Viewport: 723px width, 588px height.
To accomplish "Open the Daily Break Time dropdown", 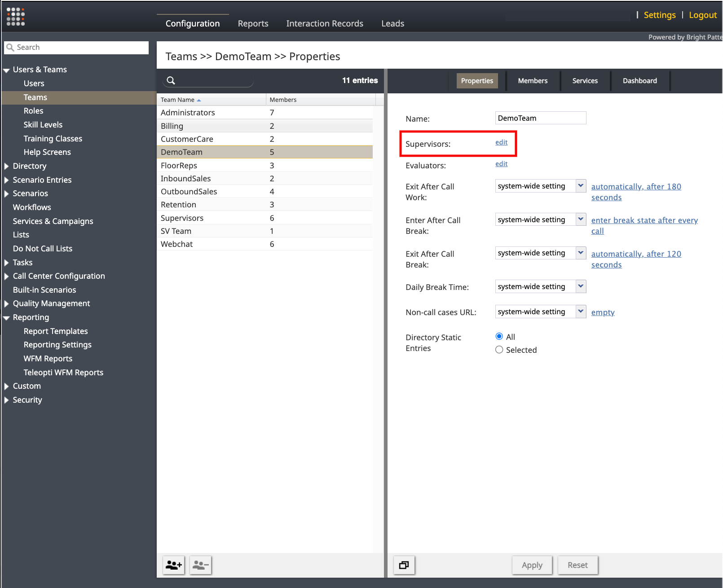I will pos(581,286).
